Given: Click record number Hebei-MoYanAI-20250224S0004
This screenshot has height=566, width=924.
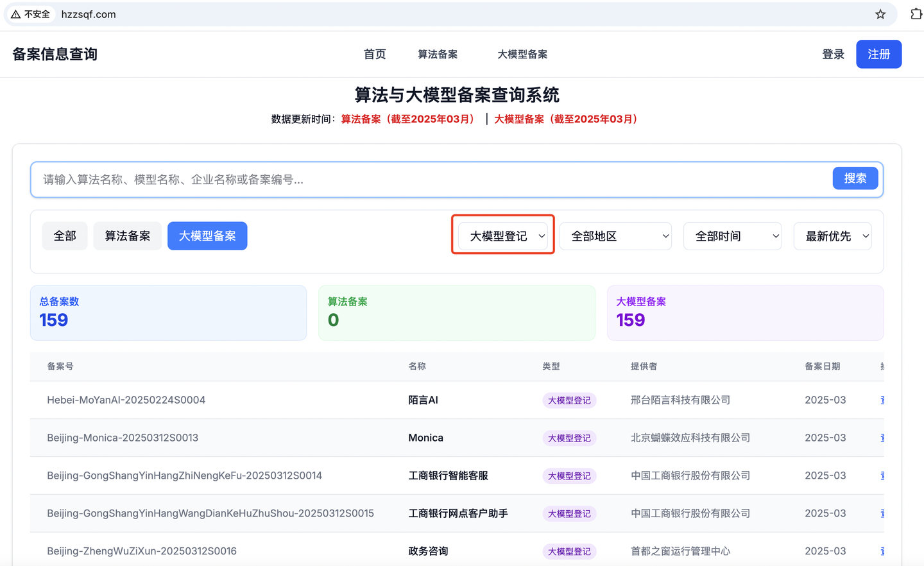Looking at the screenshot, I should 126,400.
